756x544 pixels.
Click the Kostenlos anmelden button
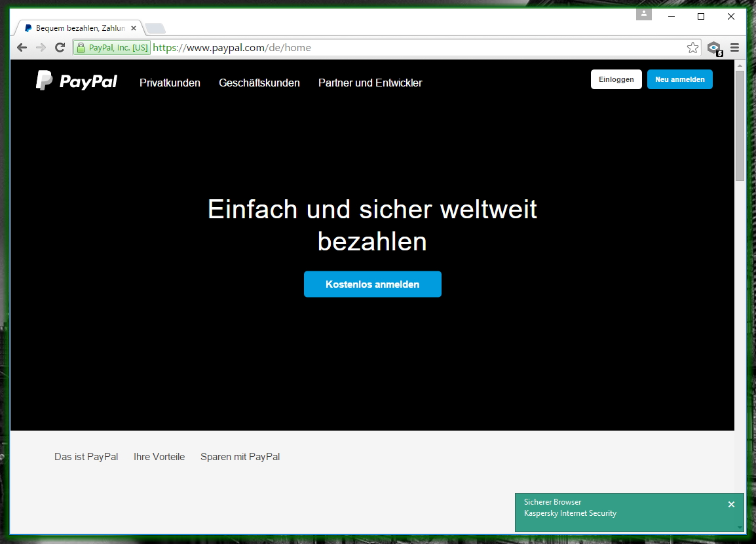[x=373, y=284]
